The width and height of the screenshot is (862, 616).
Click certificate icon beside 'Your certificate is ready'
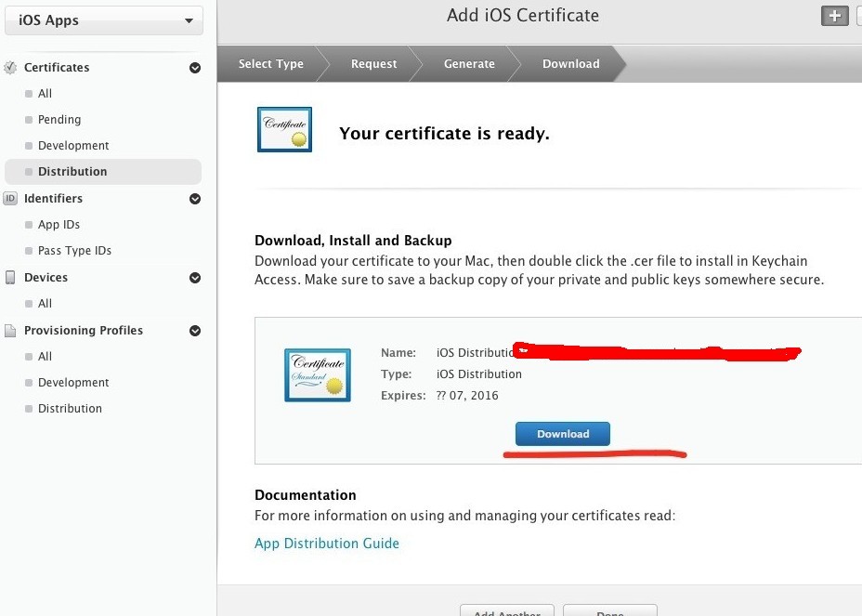click(284, 129)
